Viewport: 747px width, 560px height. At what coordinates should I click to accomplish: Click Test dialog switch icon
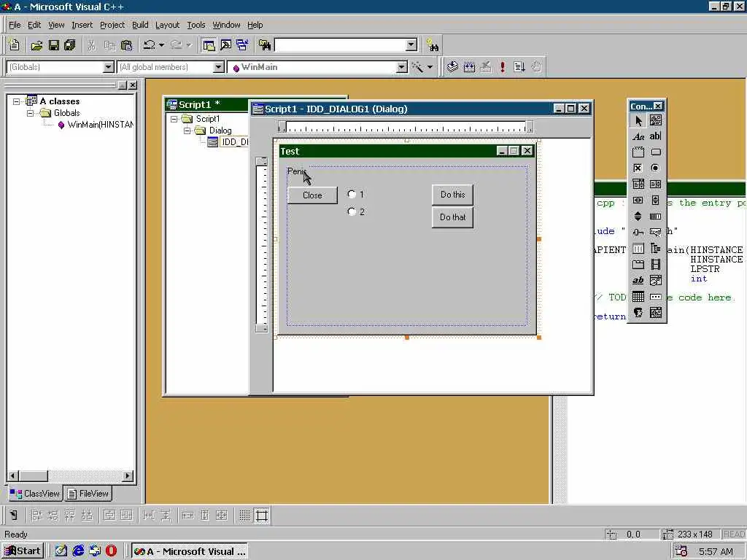(13, 516)
